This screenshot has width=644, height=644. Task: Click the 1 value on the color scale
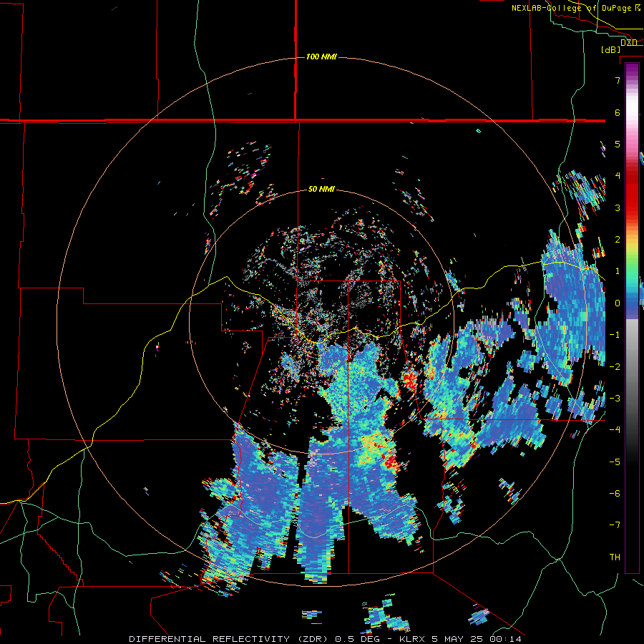click(x=618, y=271)
